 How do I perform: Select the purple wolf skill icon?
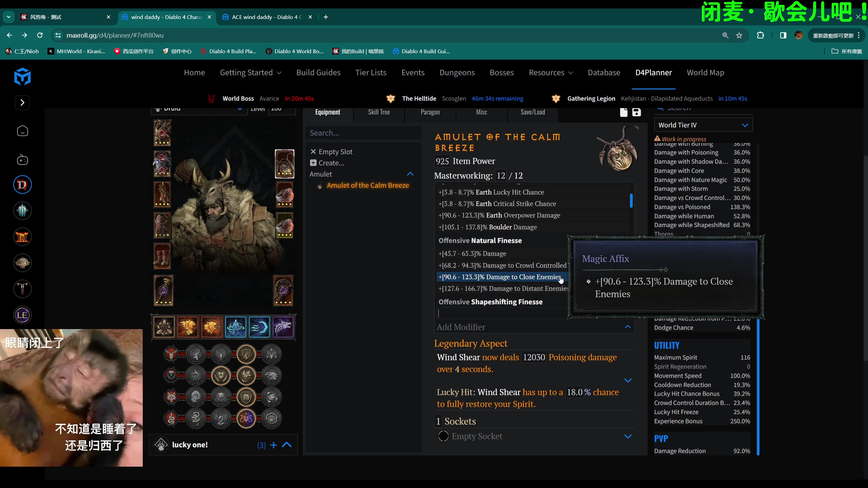click(x=283, y=327)
